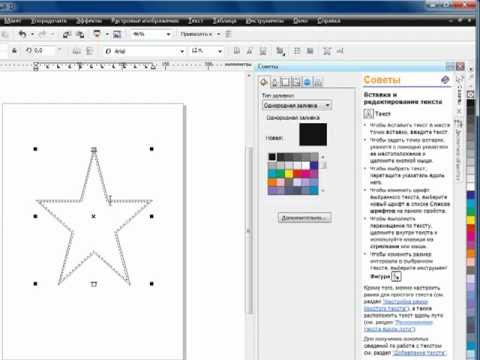The width and height of the screenshot is (480, 360).
Task: Click the Shape tool icon in the hints
Action: 396,276
